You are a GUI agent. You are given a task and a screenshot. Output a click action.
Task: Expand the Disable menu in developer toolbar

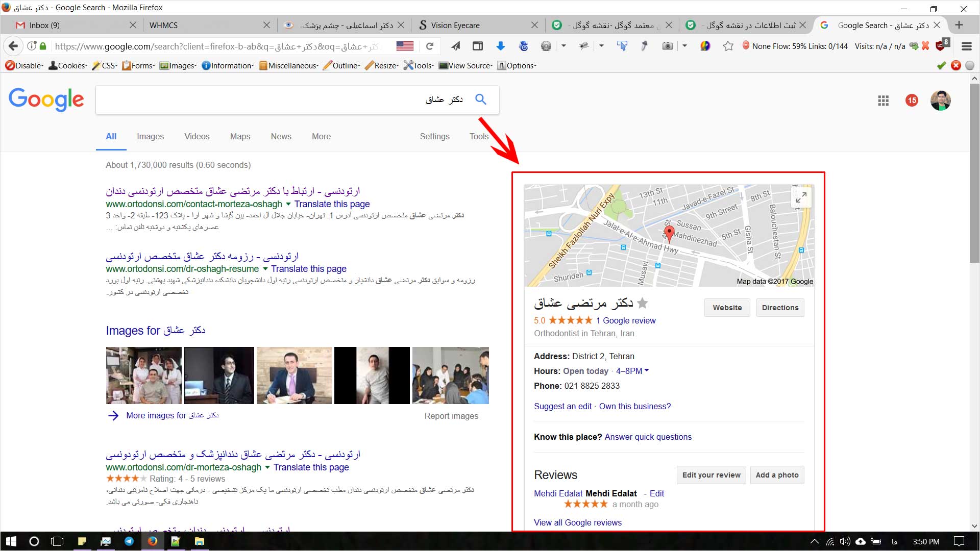[x=24, y=65]
